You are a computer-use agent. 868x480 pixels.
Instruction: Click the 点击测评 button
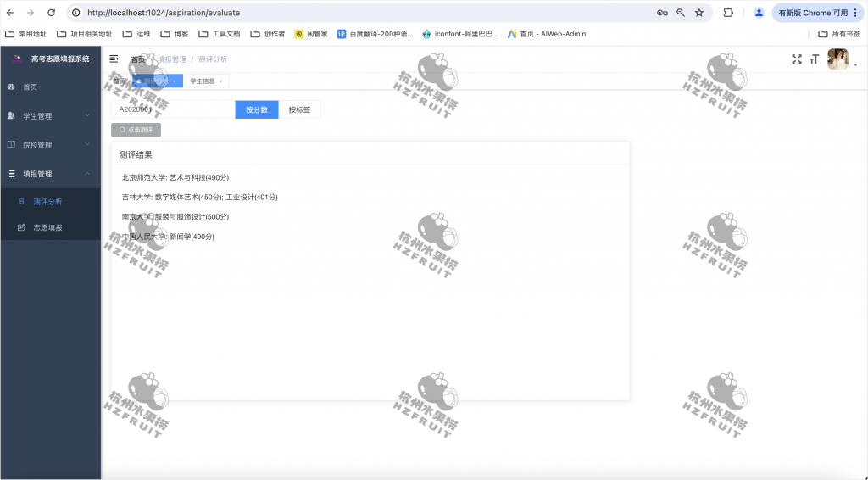136,130
